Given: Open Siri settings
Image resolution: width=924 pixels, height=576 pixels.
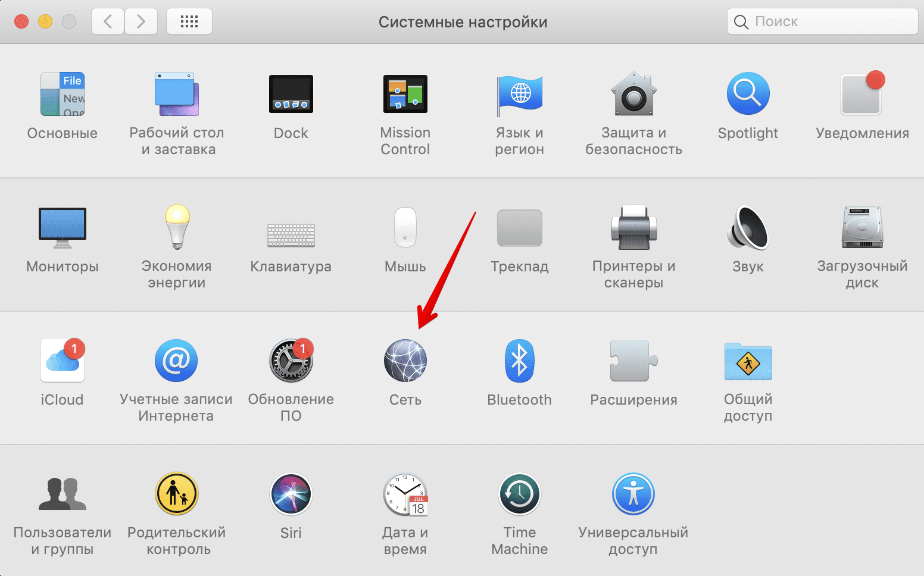Looking at the screenshot, I should tap(291, 493).
